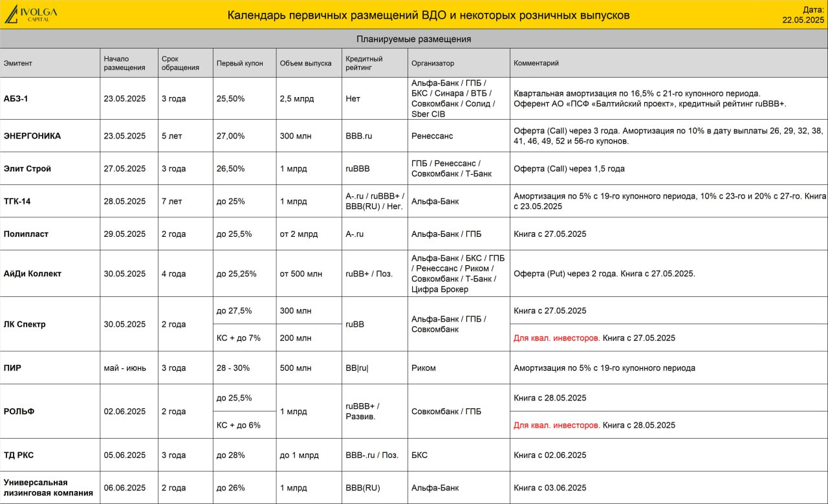
Task: Click the start date '06.06.2025' in the last row
Action: point(125,488)
